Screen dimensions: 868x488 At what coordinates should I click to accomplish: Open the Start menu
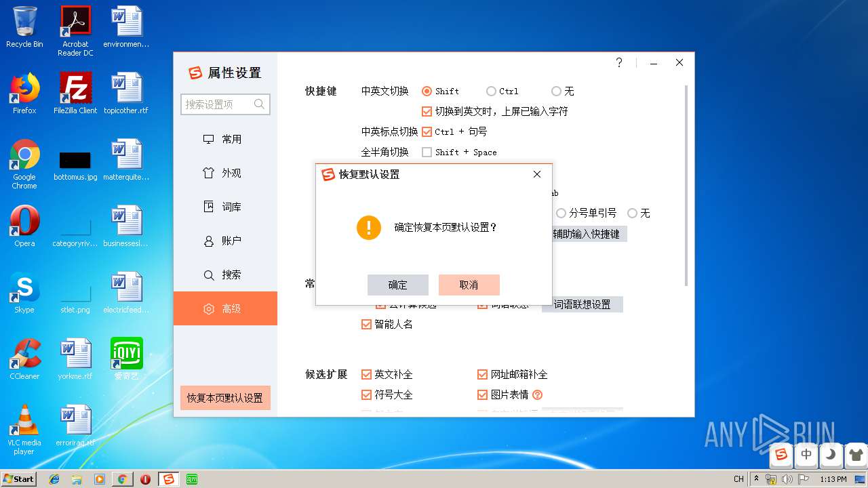[x=19, y=479]
